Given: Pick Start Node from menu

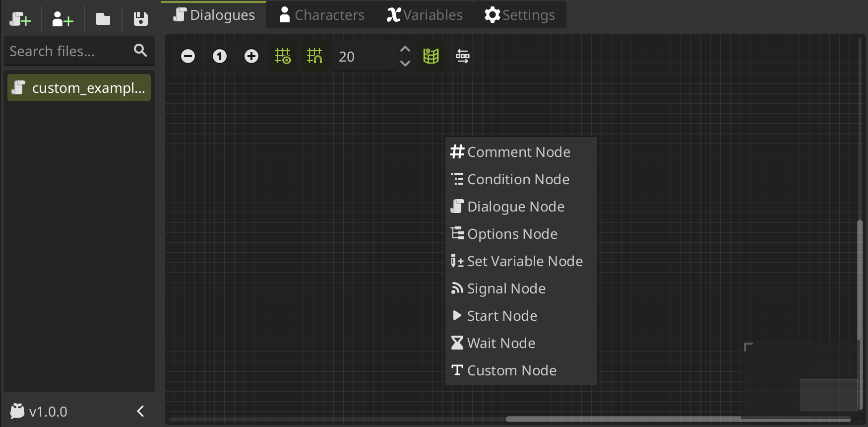Looking at the screenshot, I should 521,316.
